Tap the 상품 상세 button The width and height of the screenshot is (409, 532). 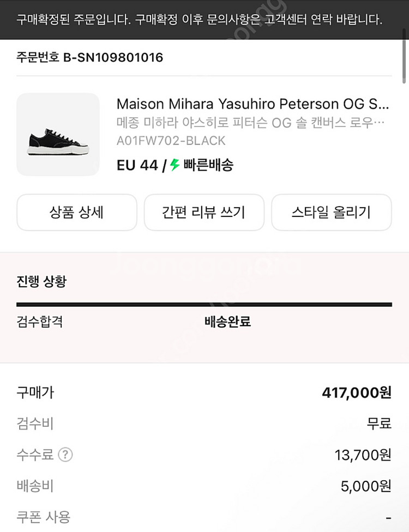pyautogui.click(x=77, y=213)
